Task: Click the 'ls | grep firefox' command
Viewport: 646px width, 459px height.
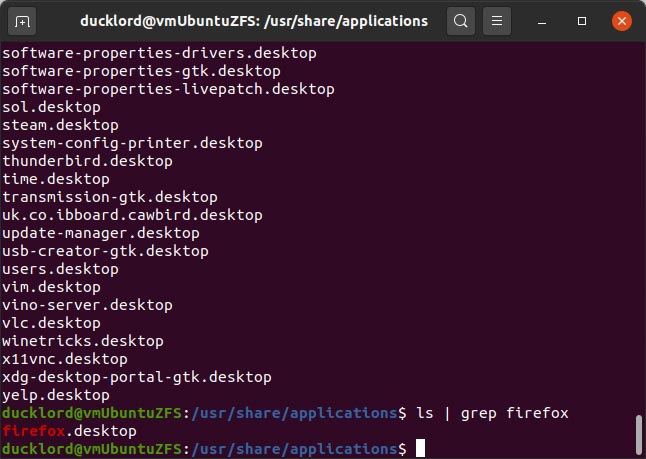Action: pos(492,413)
